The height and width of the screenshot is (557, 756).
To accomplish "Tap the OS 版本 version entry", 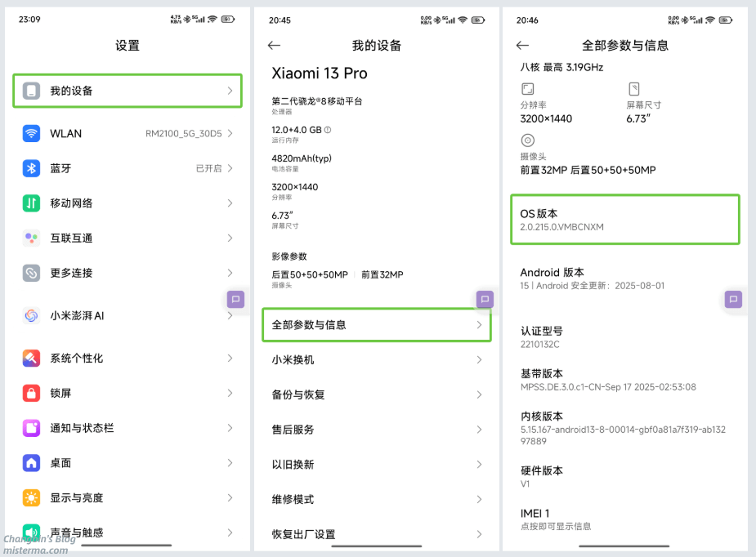I will pyautogui.click(x=624, y=219).
